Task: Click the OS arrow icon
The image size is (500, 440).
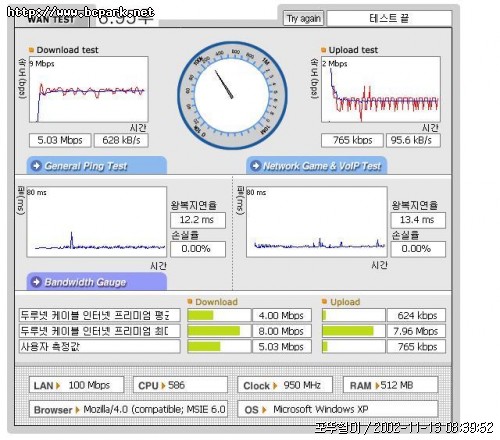Action: (x=264, y=410)
